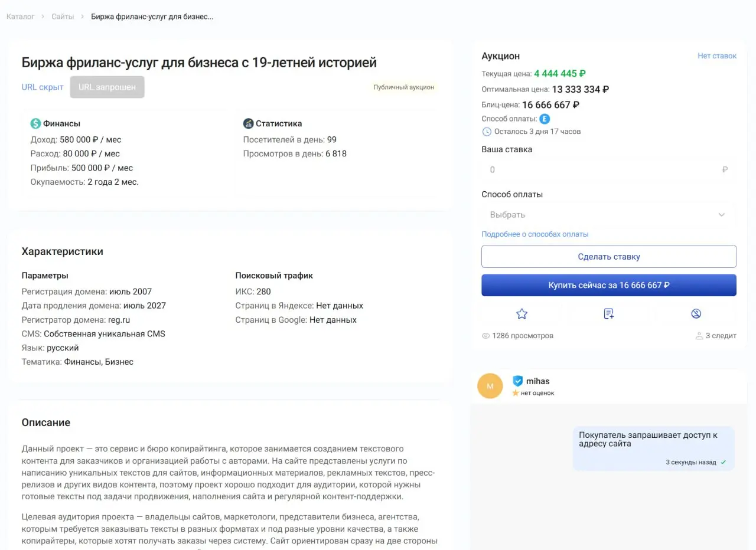756x550 pixels.
Task: Click the add-note document icon
Action: coord(609,314)
